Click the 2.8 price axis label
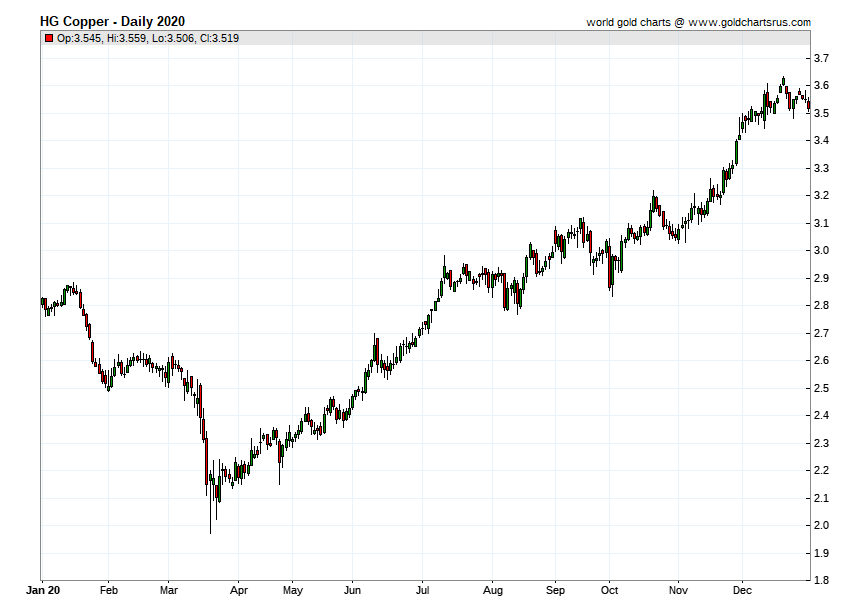This screenshot has width=850, height=616. (821, 305)
